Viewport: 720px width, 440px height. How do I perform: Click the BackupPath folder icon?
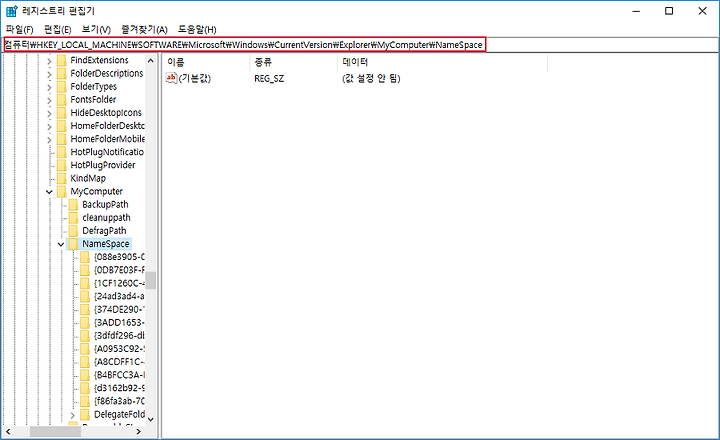pos(73,204)
